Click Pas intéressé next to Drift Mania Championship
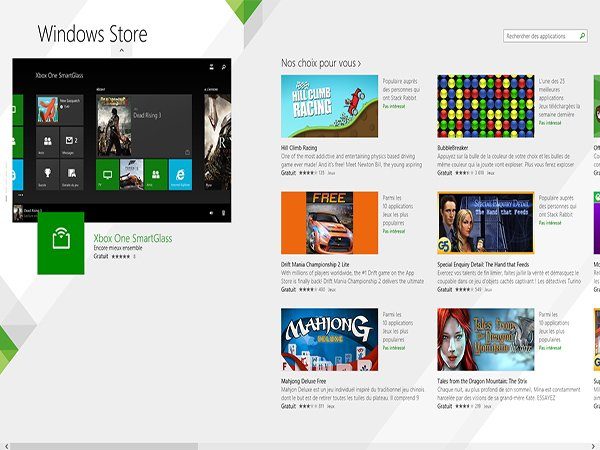Viewport: 600px width, 450px height. click(x=394, y=231)
